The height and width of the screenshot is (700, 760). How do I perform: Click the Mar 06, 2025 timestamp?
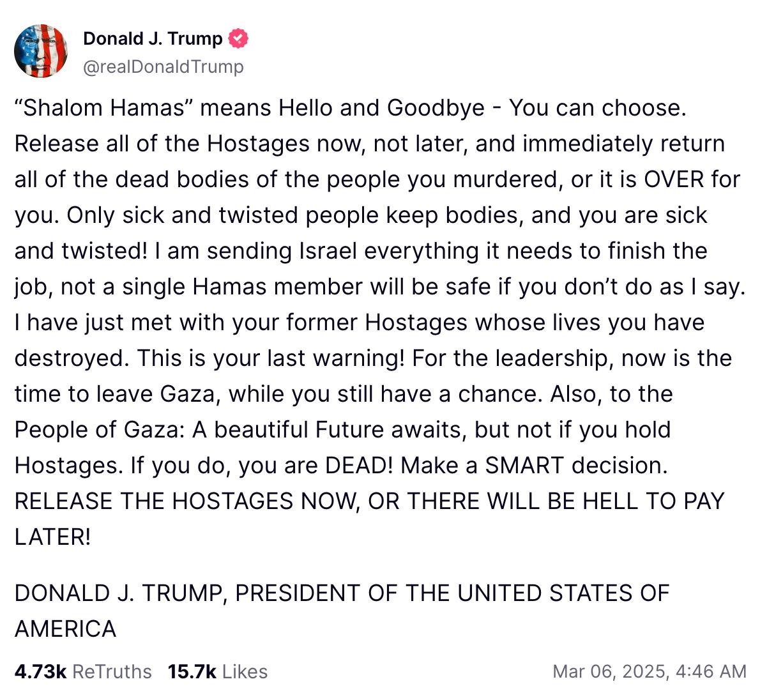click(649, 671)
